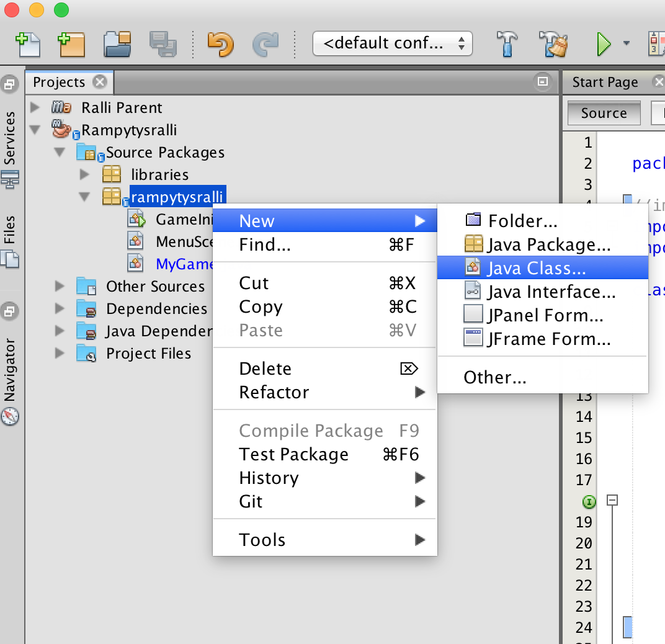Screen dimensions: 665x644
Task: Collapse the Rampytysralli project node
Action: point(35,130)
